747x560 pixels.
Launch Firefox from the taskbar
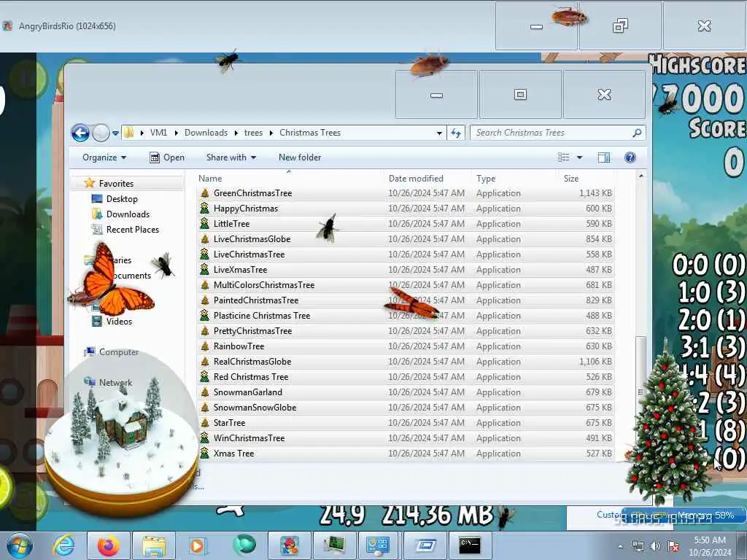click(108, 545)
